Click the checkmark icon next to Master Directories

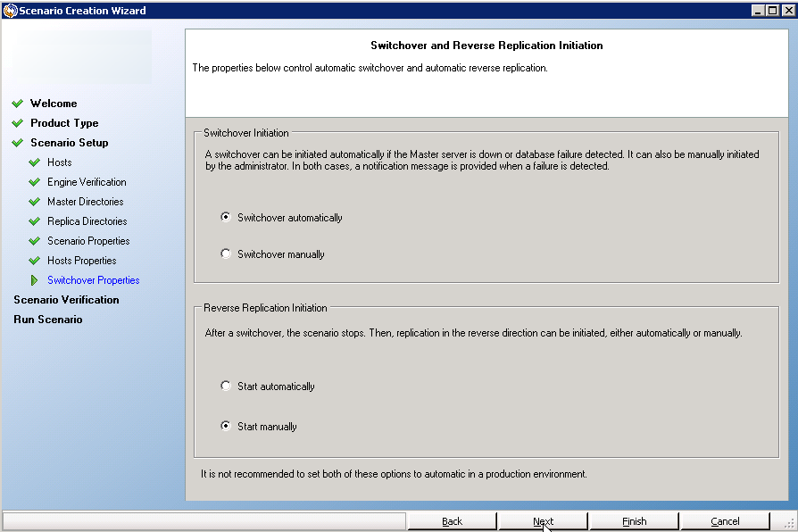coord(34,202)
